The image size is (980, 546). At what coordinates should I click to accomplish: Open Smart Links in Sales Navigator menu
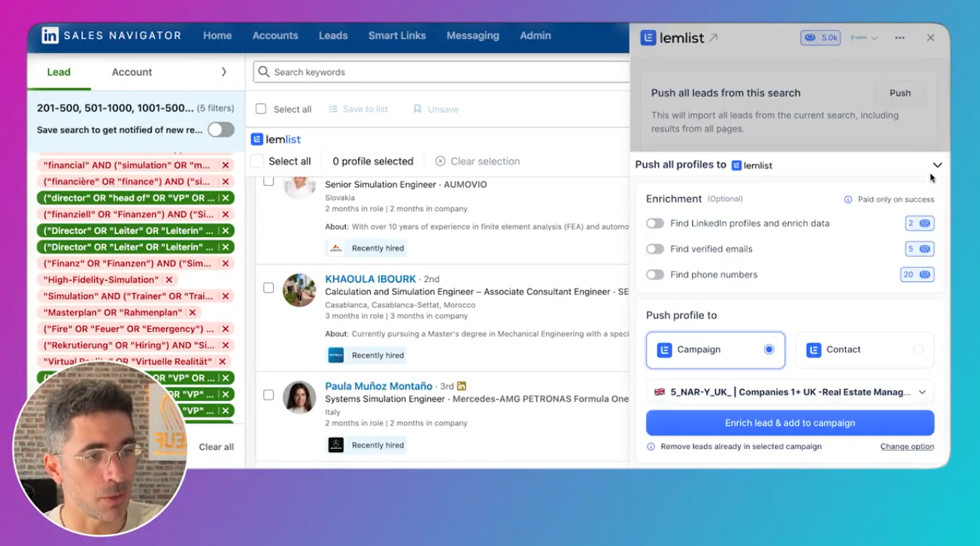pyautogui.click(x=397, y=35)
